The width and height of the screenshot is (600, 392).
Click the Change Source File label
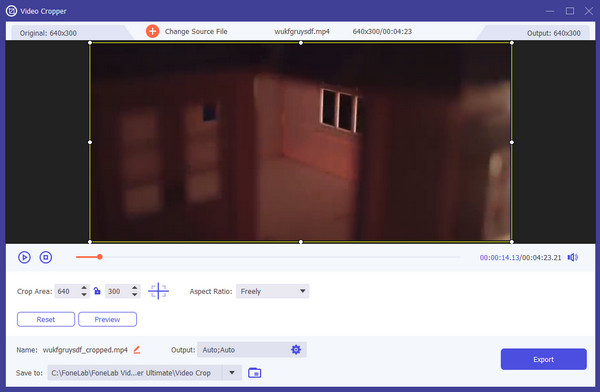point(196,31)
